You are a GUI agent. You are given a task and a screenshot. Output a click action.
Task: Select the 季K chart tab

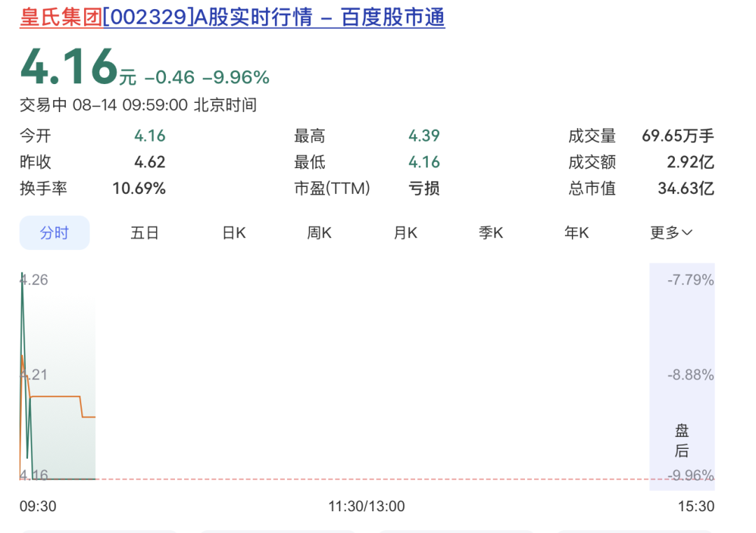pos(491,233)
